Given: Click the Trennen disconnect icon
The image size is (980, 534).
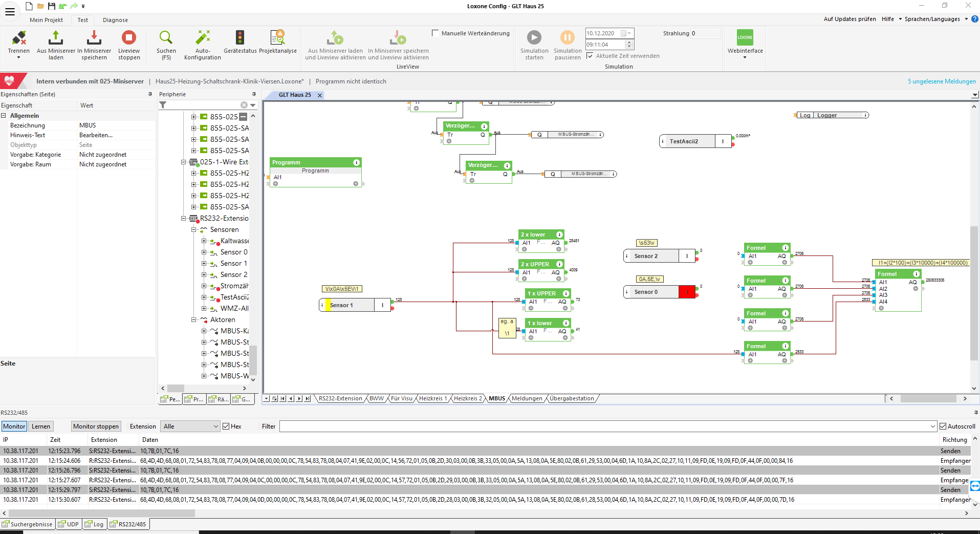Looking at the screenshot, I should (19, 38).
